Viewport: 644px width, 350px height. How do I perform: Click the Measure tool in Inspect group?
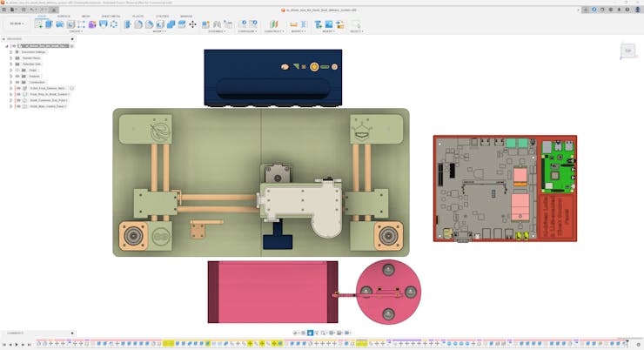coord(293,24)
